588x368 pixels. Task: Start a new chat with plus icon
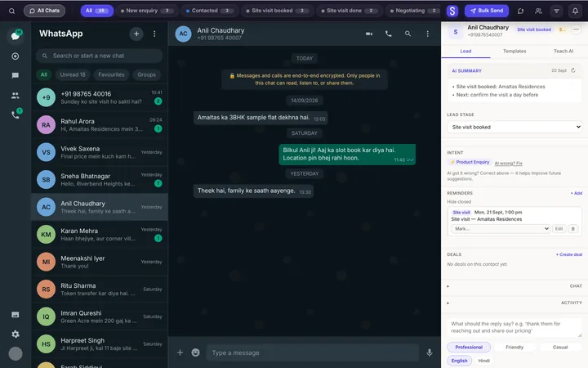tap(136, 34)
